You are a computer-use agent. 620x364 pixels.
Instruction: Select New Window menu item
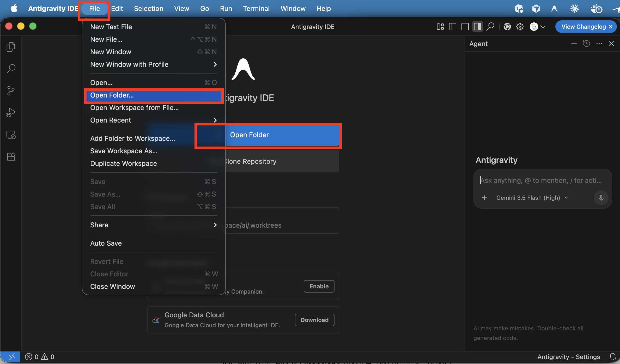point(154,52)
